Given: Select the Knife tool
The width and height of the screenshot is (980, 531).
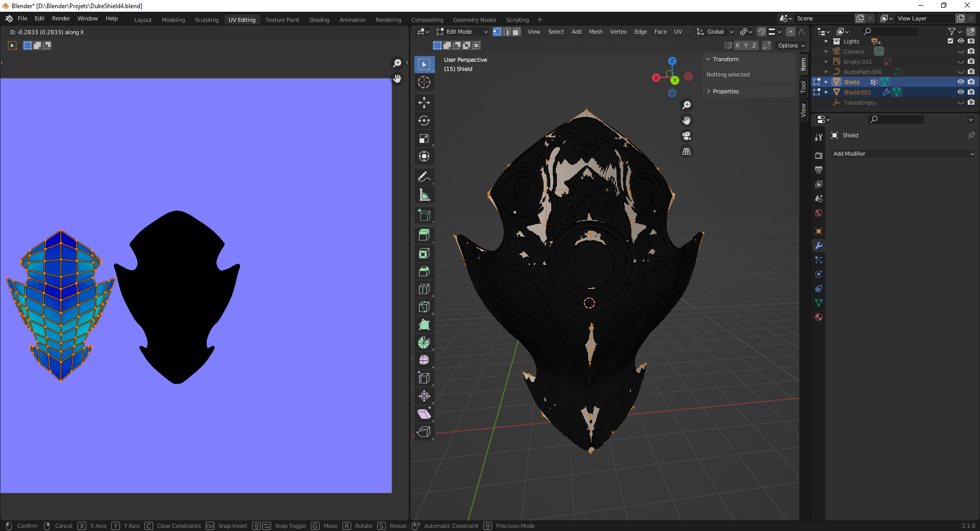Looking at the screenshot, I should click(424, 307).
